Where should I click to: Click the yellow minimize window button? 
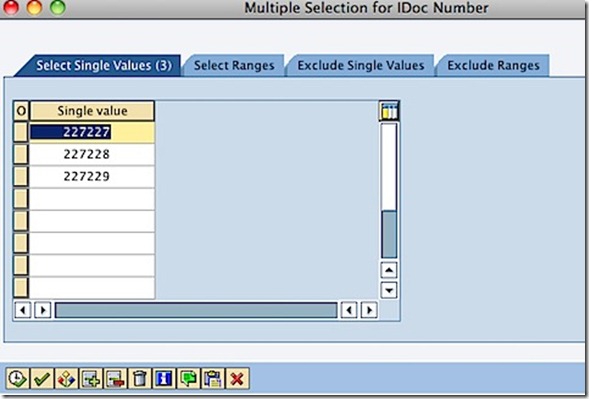(x=34, y=7)
